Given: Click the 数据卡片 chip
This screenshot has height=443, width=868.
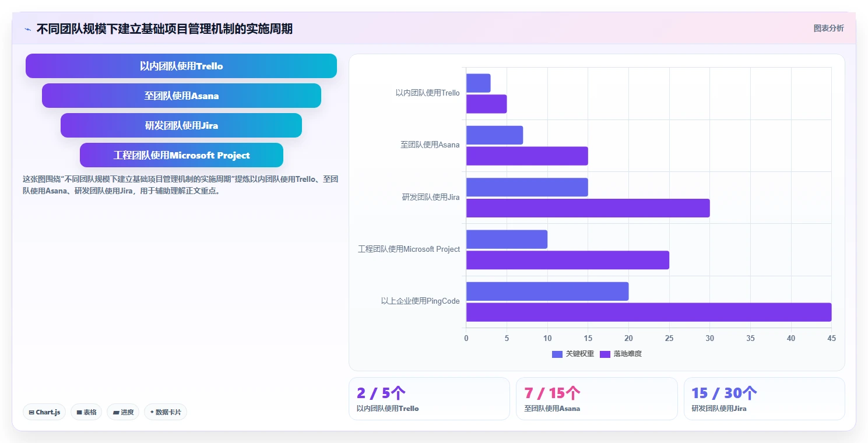Looking at the screenshot, I should coord(166,412).
